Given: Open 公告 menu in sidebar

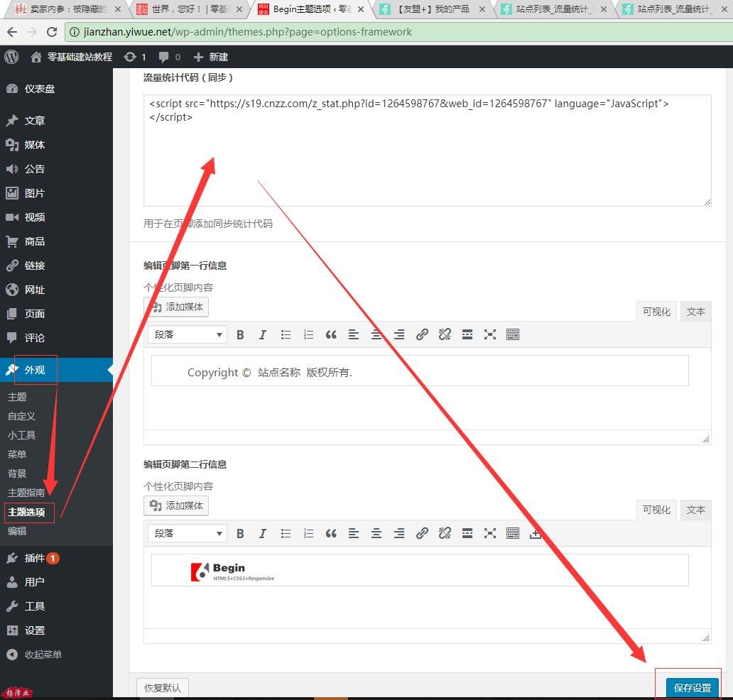Looking at the screenshot, I should click(56, 169).
